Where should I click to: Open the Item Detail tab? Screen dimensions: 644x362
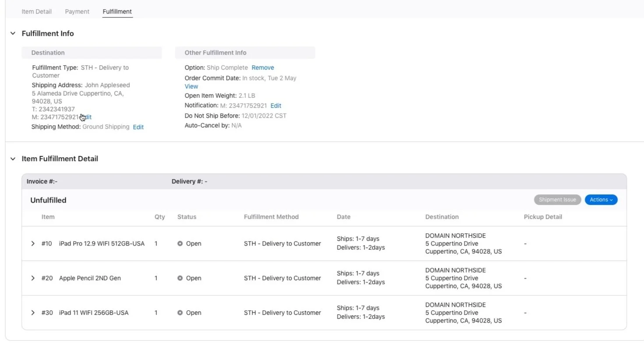click(x=36, y=11)
